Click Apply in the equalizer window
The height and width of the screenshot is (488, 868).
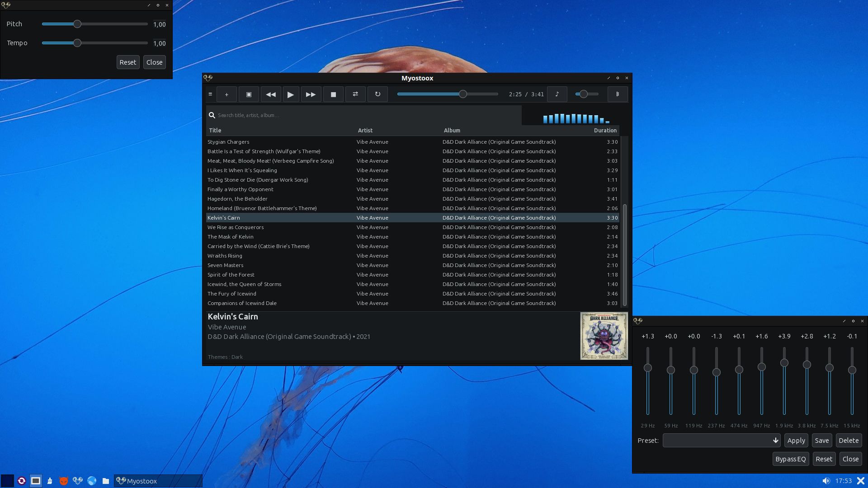point(796,441)
